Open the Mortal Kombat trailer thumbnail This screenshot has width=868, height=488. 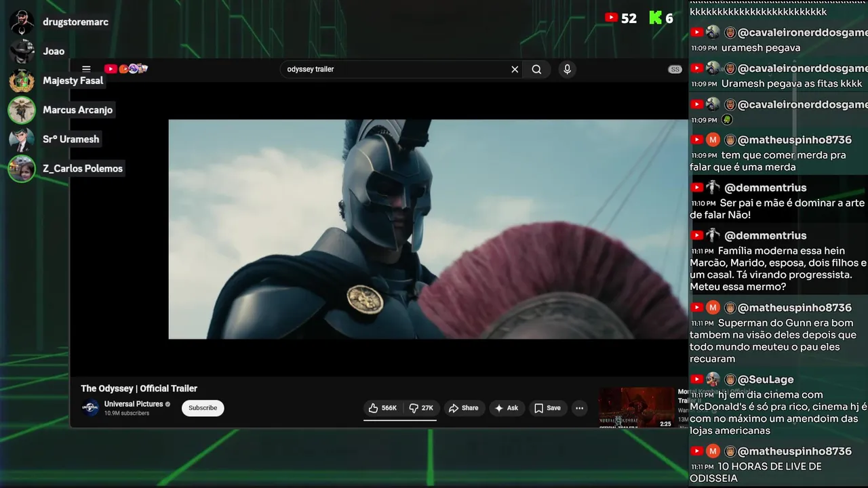coord(637,407)
